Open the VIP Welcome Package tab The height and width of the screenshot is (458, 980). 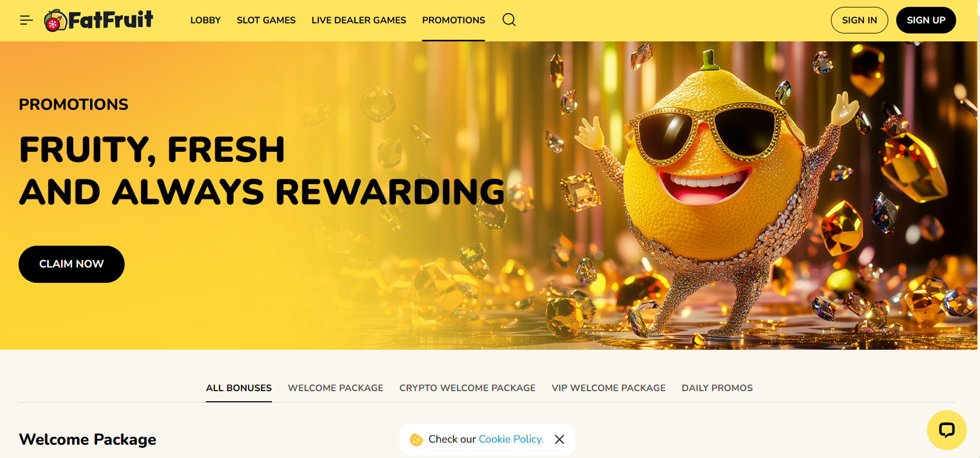[608, 388]
